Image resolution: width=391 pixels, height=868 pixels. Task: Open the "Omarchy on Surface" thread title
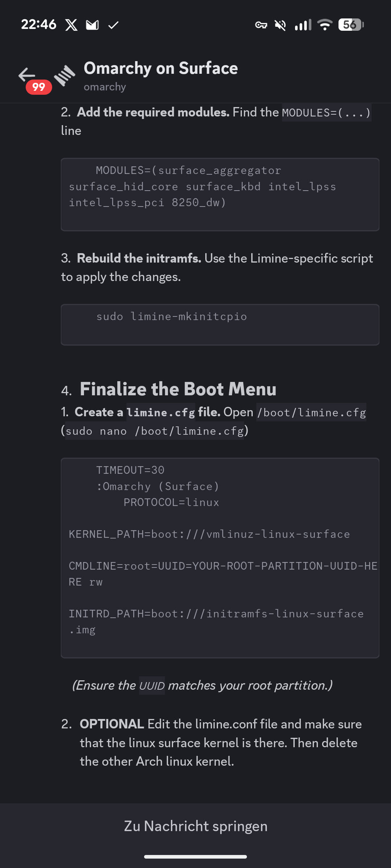tap(161, 68)
